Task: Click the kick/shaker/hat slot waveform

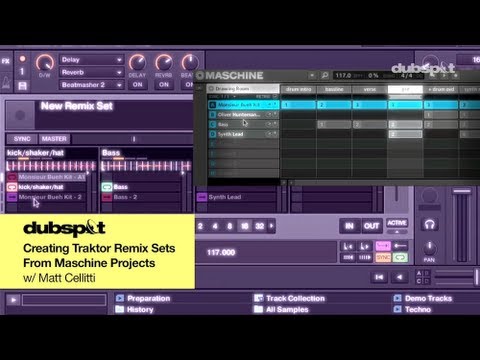Action: click(51, 166)
